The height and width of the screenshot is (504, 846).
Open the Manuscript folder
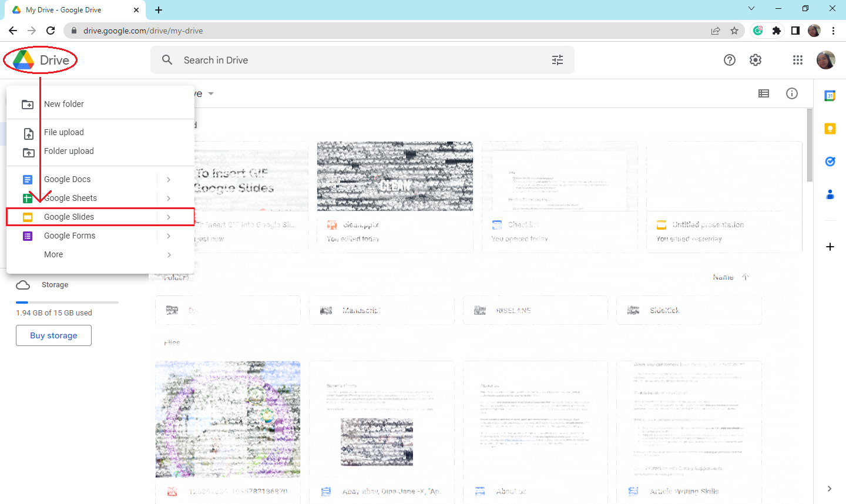pyautogui.click(x=382, y=310)
